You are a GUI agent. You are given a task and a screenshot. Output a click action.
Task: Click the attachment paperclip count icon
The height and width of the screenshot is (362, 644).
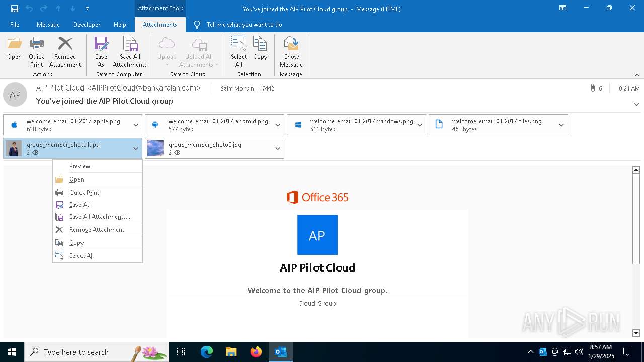[593, 88]
